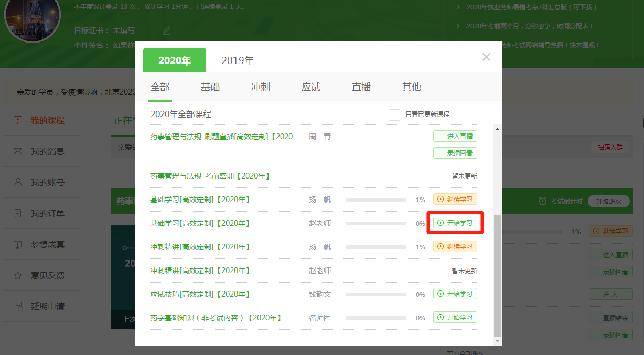Close the course list popup

[486, 57]
